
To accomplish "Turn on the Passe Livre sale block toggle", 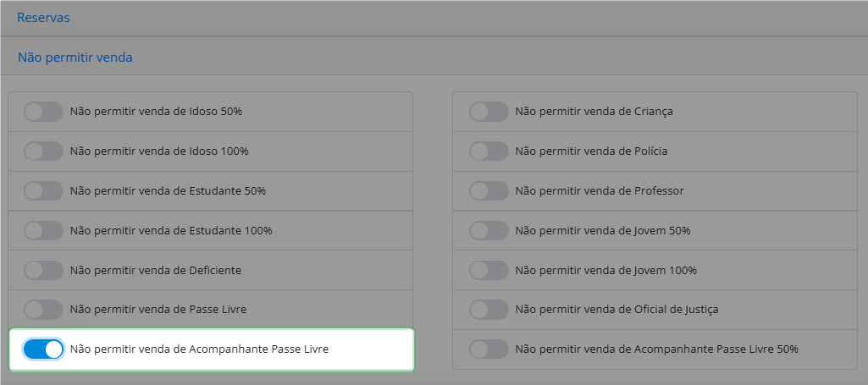I will (x=43, y=310).
